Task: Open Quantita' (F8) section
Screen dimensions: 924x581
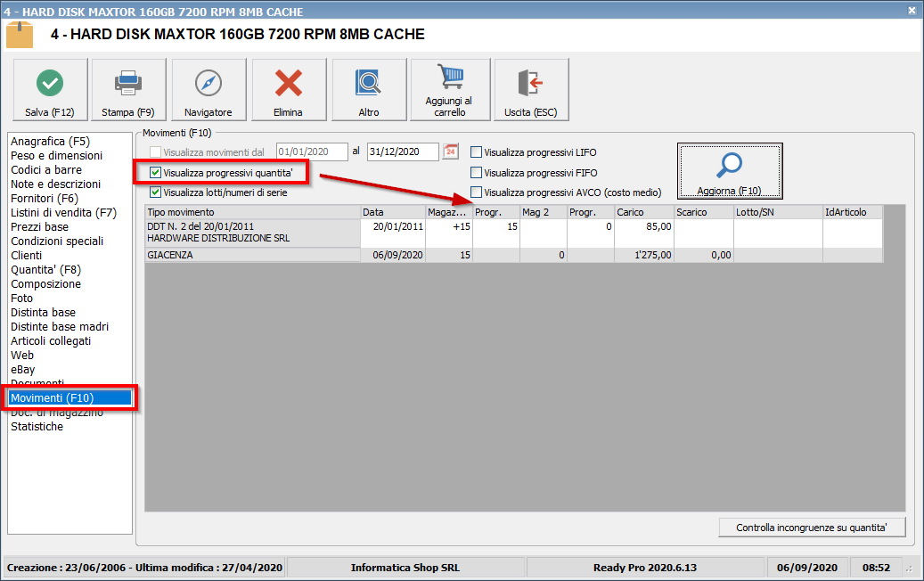Action: (45, 269)
